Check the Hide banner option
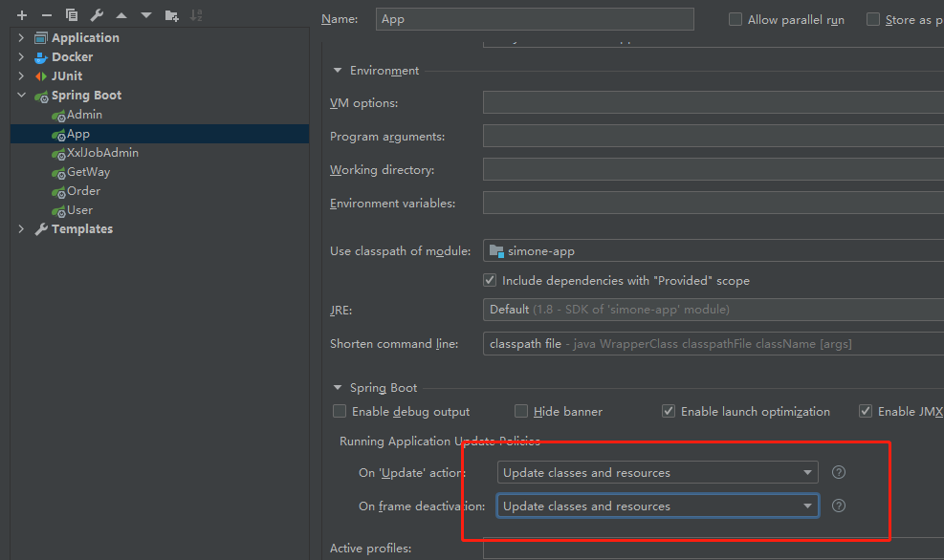This screenshot has height=560, width=944. point(521,411)
